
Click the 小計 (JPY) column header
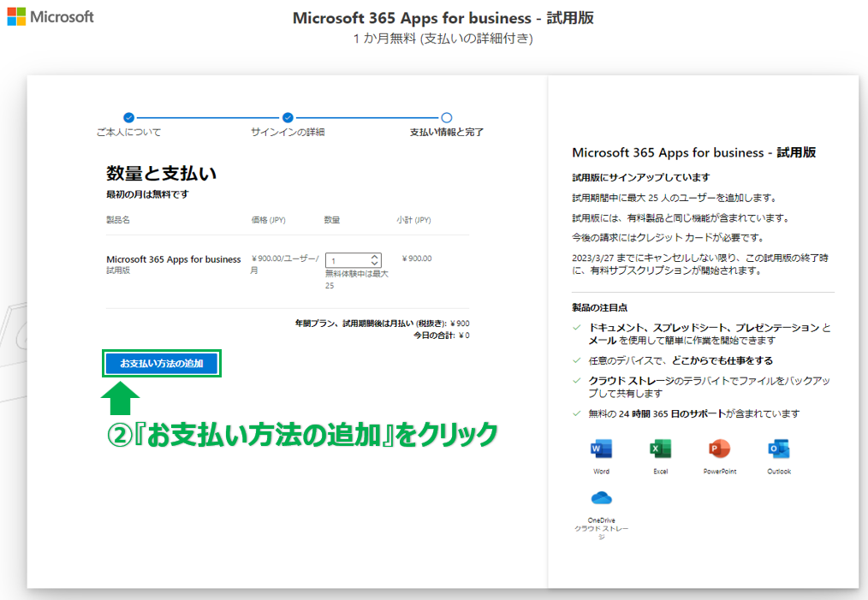[x=413, y=220]
